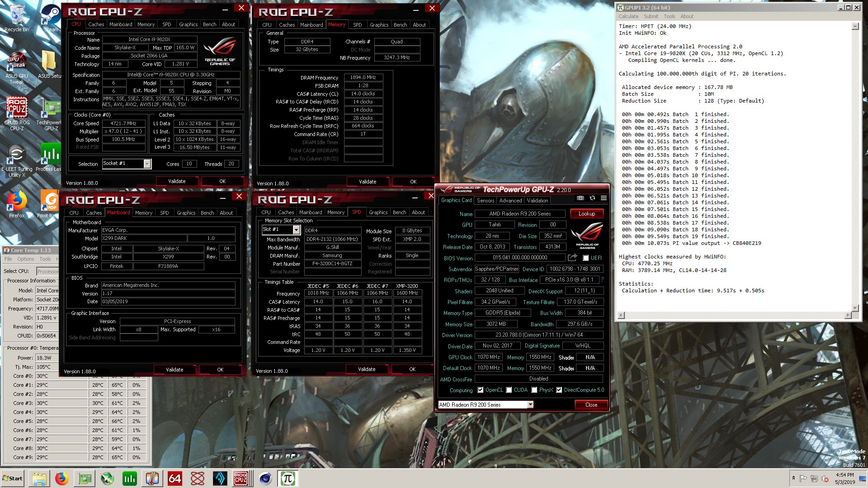Click the GPU-Z graphics card taskbar icon
The height and width of the screenshot is (488, 868).
pyautogui.click(x=85, y=479)
